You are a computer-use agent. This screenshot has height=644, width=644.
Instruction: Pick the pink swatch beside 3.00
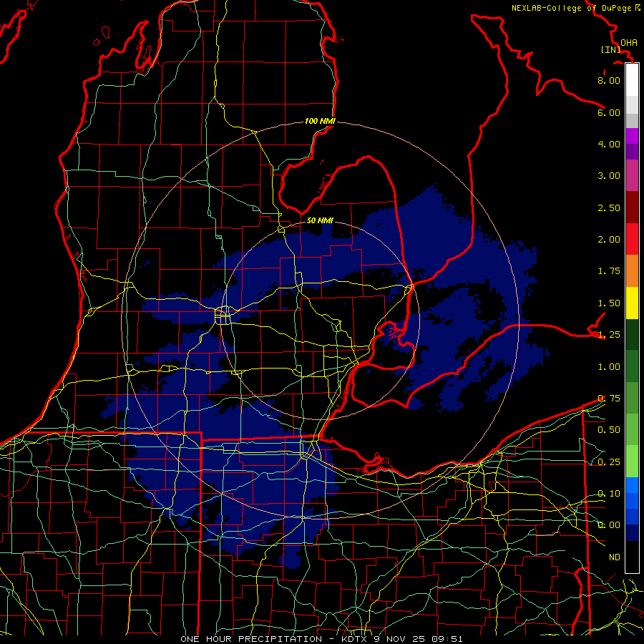(632, 175)
